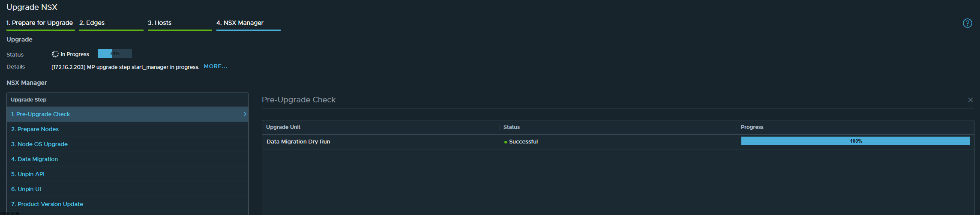
Task: Click the In Progress spinner icon
Action: coord(55,54)
